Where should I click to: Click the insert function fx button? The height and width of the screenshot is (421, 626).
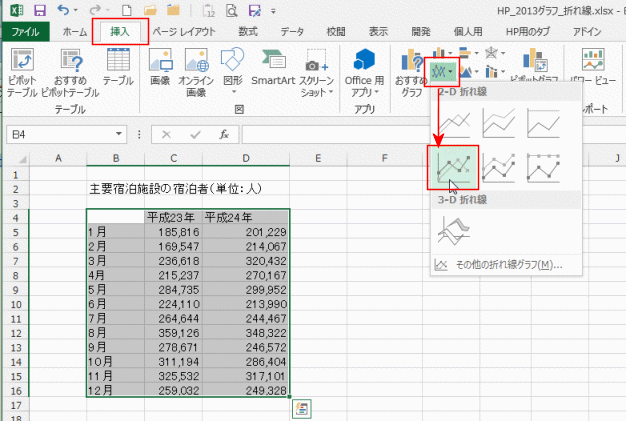[x=224, y=133]
